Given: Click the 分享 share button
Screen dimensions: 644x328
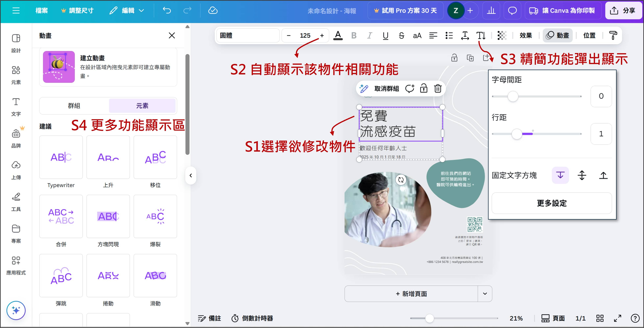Looking at the screenshot, I should [623, 11].
